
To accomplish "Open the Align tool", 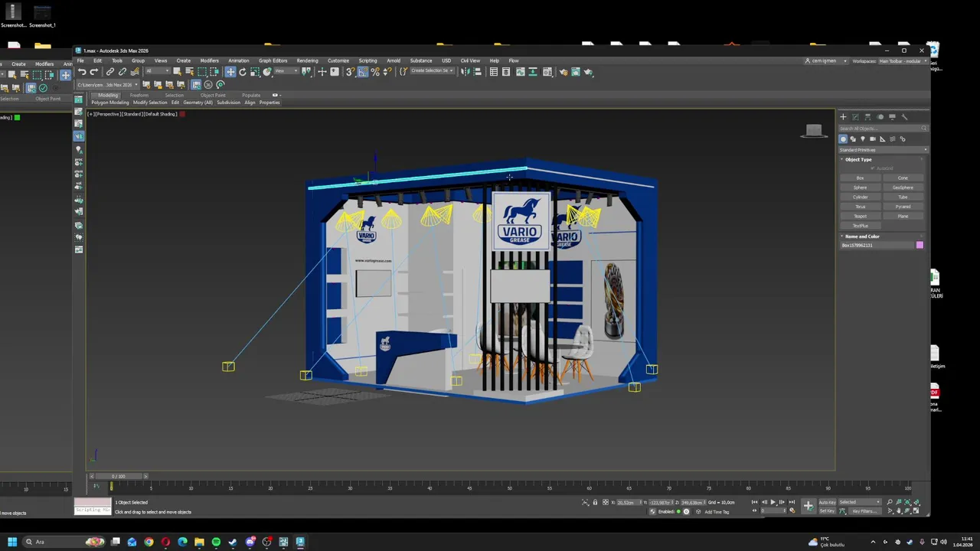I will tap(477, 72).
